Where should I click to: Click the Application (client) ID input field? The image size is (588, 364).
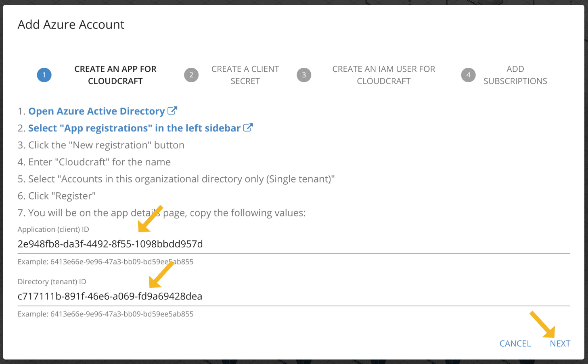pyautogui.click(x=294, y=244)
